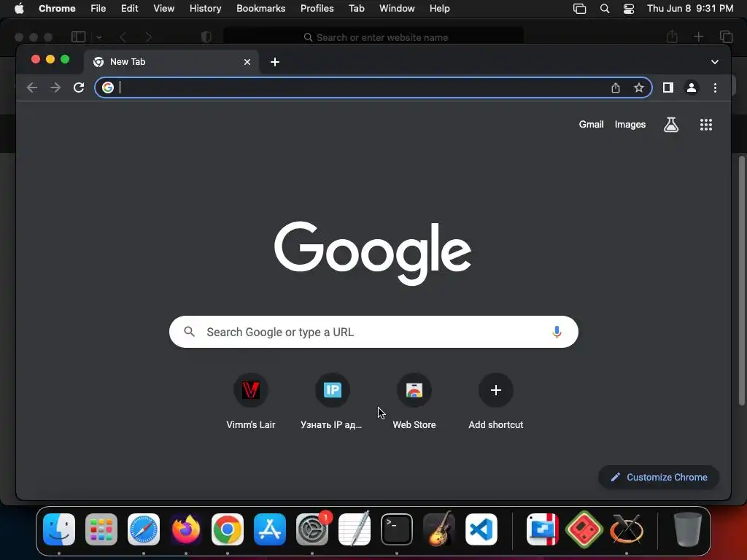Click the clock showing Thu Jun 8 9:31 PM
The height and width of the screenshot is (560, 747).
(x=690, y=9)
